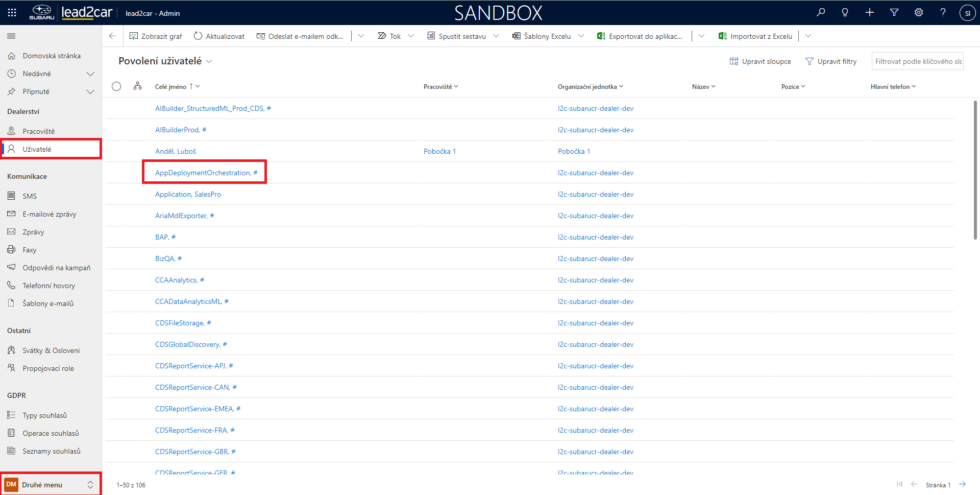Open the Spustit sestavu dropdown arrow

click(x=496, y=36)
